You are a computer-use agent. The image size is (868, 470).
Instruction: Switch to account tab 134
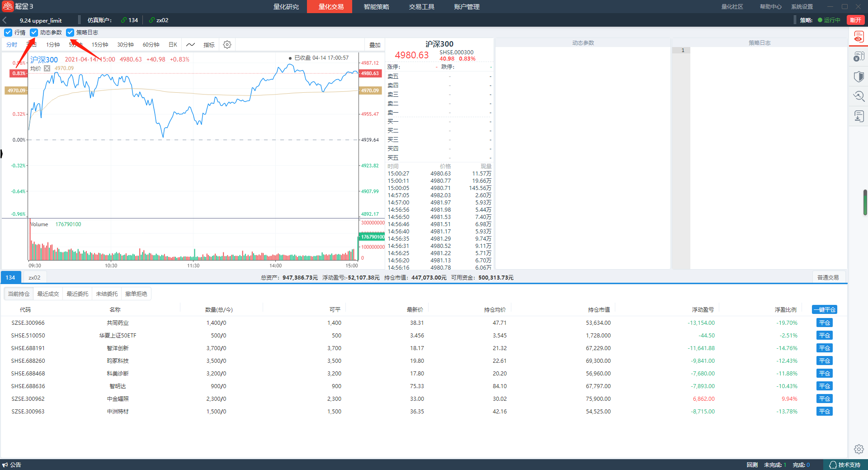(10, 277)
